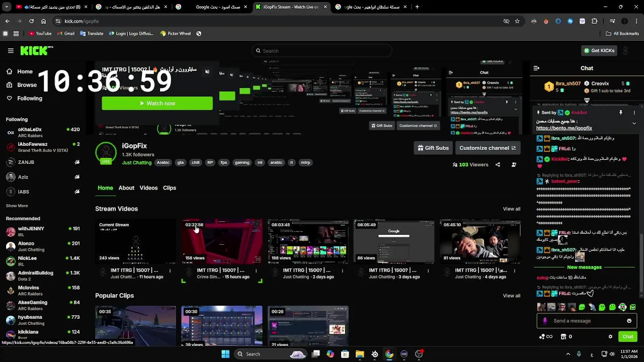Go to Following in sidebar
This screenshot has width=644, height=362.
pyautogui.click(x=25, y=99)
